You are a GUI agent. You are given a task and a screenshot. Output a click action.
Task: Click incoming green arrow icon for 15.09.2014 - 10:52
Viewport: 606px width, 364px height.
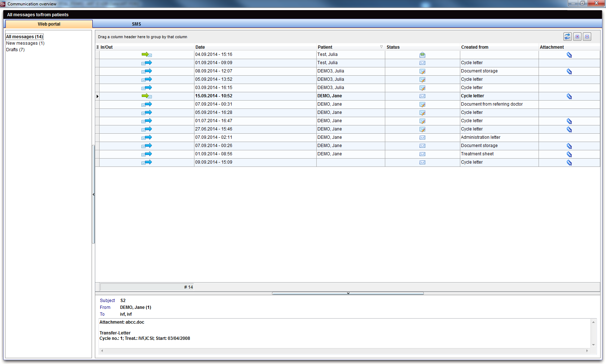click(147, 96)
